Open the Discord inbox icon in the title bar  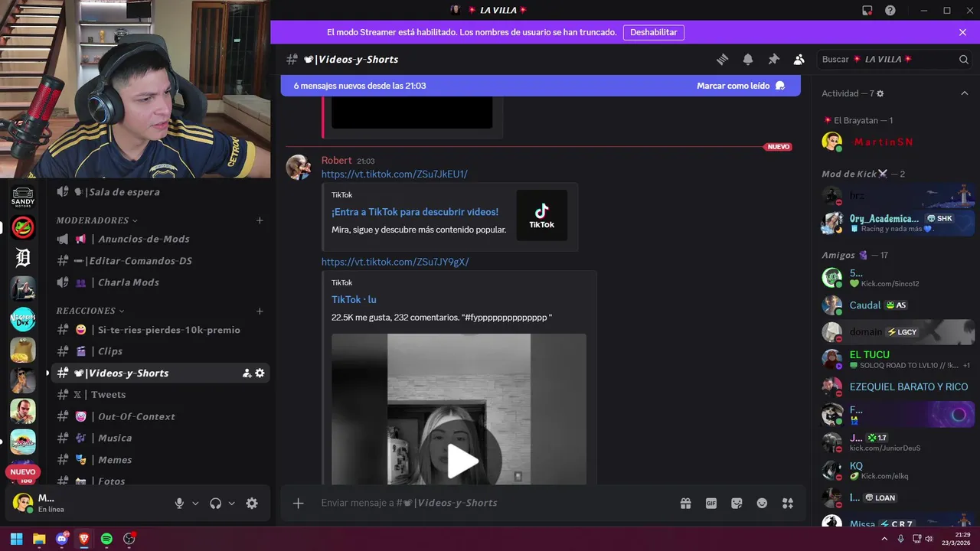pos(867,11)
